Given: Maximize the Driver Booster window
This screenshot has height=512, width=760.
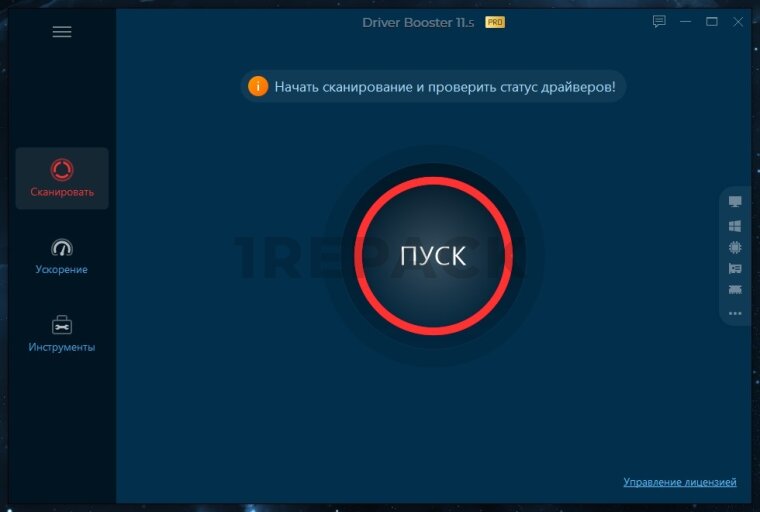Looking at the screenshot, I should [712, 21].
